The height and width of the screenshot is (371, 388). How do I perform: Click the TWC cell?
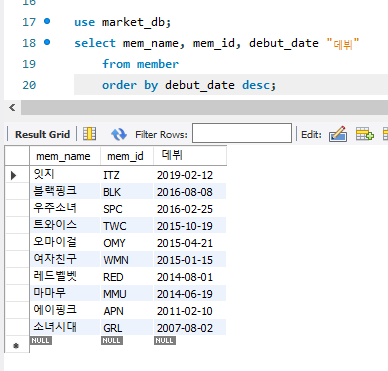click(x=127, y=226)
